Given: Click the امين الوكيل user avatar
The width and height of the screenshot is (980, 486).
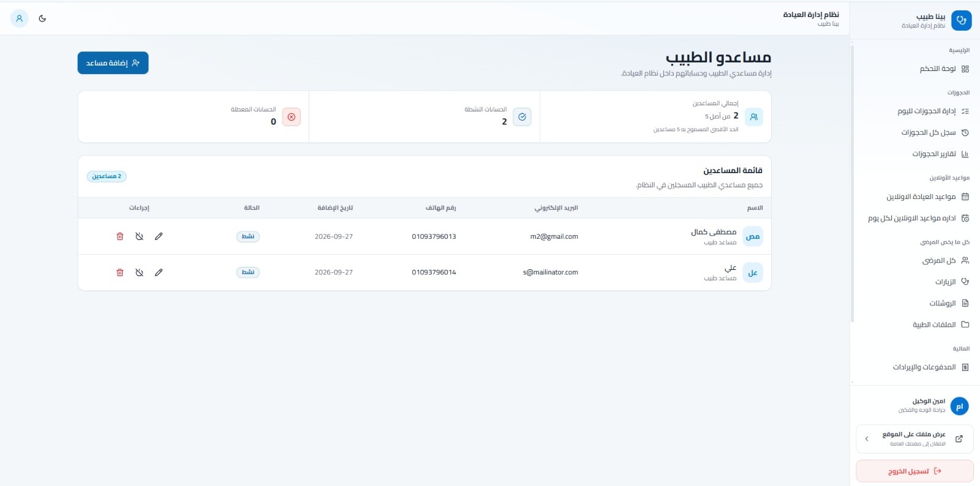Looking at the screenshot, I should 959,406.
